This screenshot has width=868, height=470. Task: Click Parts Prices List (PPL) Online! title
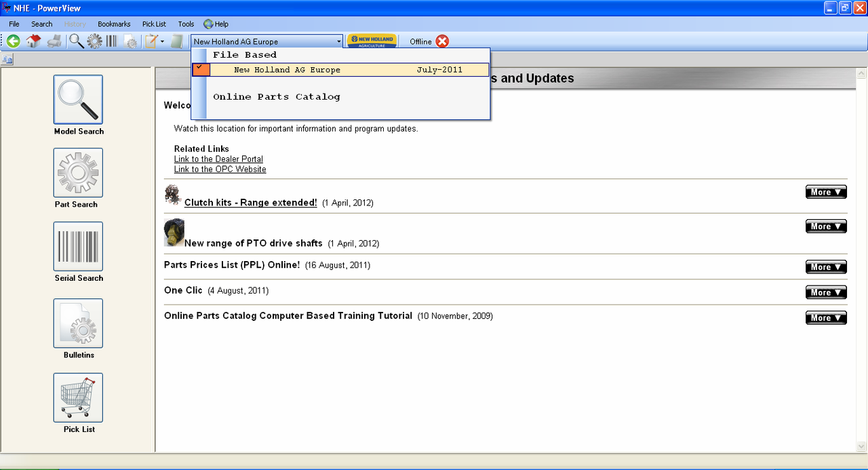pyautogui.click(x=232, y=265)
